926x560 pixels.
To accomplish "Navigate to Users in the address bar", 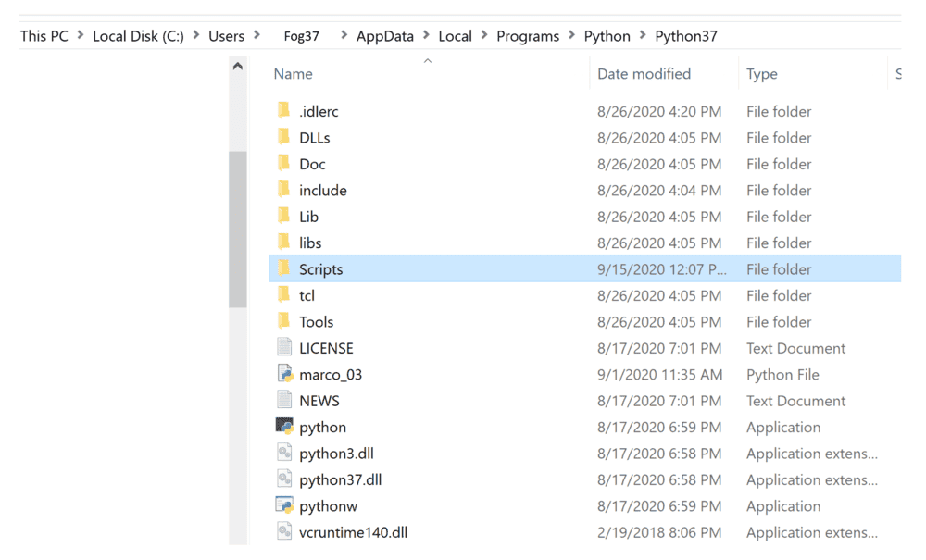I will (226, 36).
